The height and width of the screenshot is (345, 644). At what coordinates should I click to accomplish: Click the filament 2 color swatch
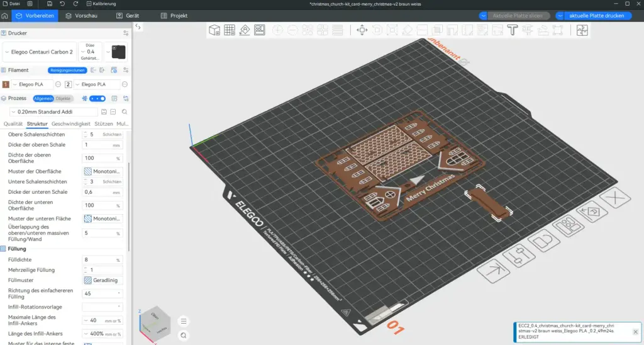point(68,84)
